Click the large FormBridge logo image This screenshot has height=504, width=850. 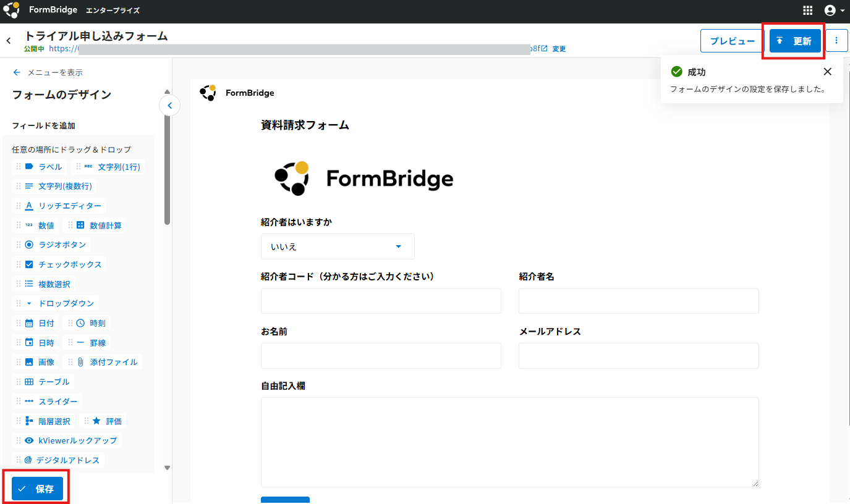363,178
